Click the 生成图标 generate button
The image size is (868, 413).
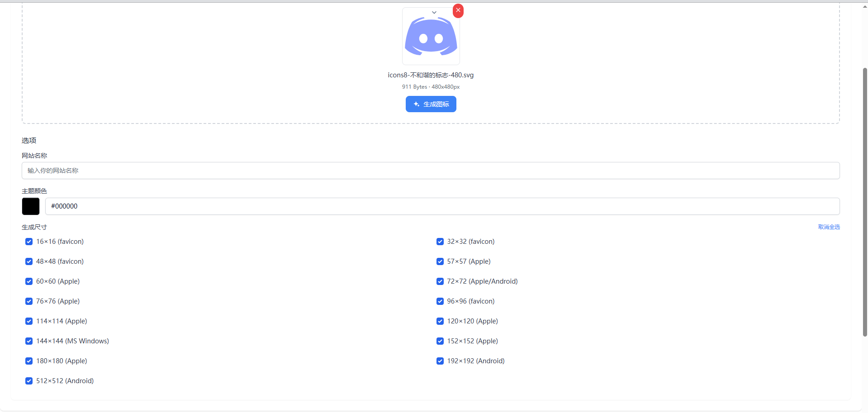pyautogui.click(x=431, y=104)
